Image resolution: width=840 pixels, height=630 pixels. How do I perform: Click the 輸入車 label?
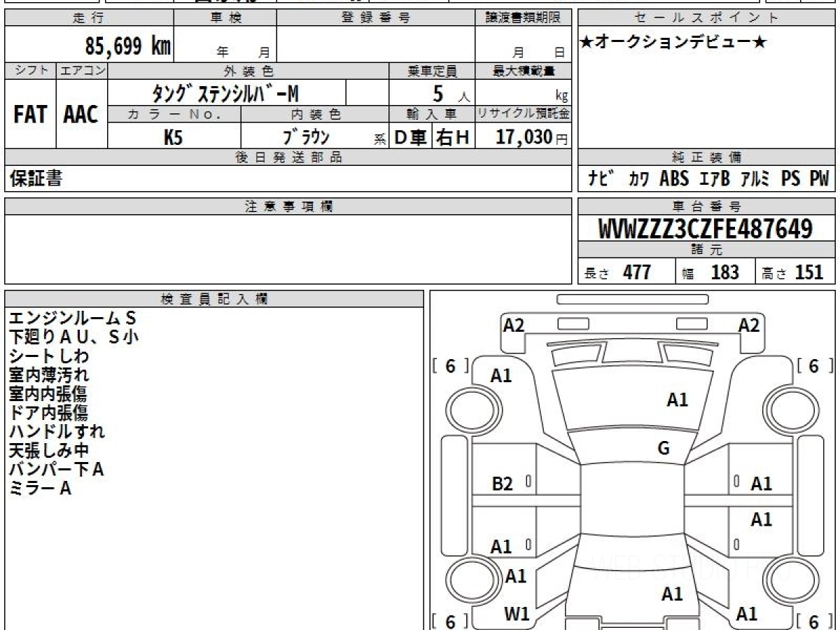pos(432,115)
